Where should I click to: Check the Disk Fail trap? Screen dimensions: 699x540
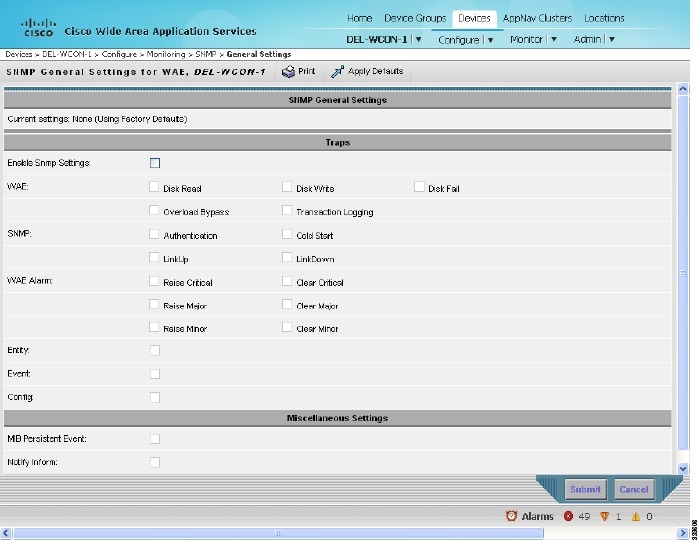tap(419, 186)
